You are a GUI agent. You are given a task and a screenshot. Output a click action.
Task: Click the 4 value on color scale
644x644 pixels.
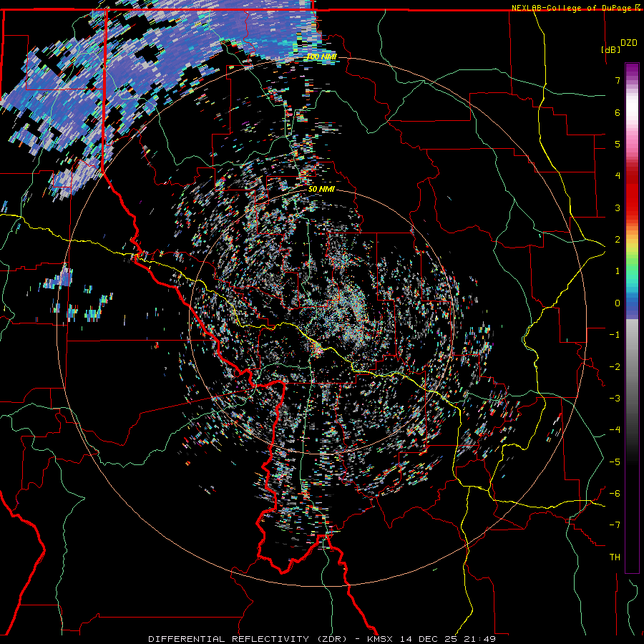618,176
